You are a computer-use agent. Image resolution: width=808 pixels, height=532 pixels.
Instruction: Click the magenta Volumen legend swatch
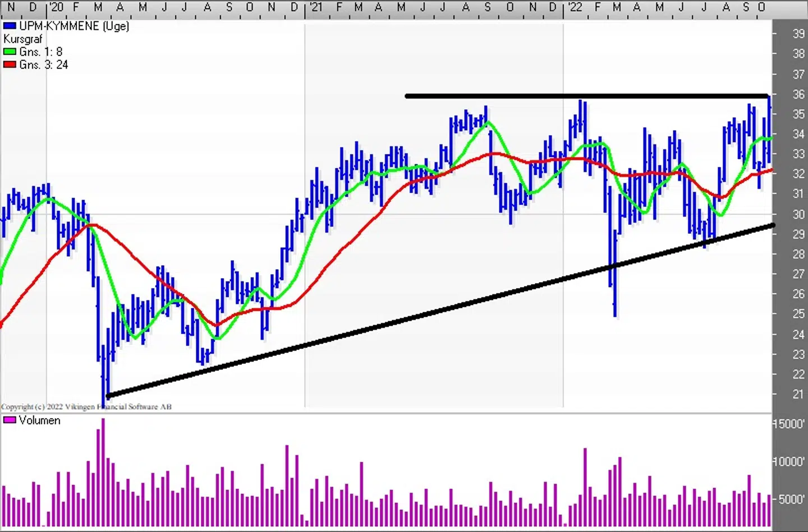10,420
